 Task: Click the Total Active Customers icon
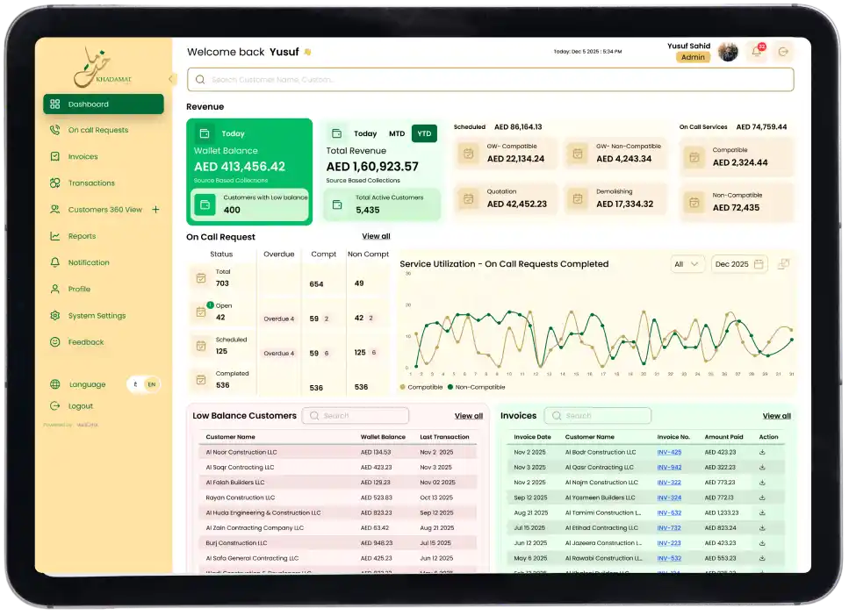click(x=337, y=204)
